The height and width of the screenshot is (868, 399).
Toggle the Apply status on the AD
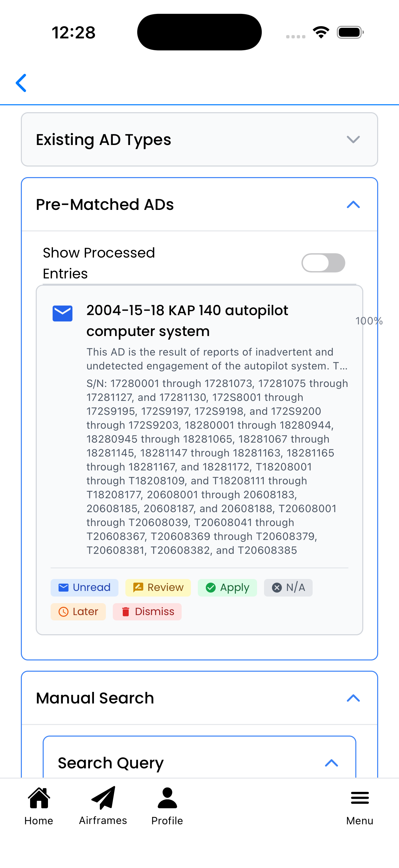coord(227,587)
